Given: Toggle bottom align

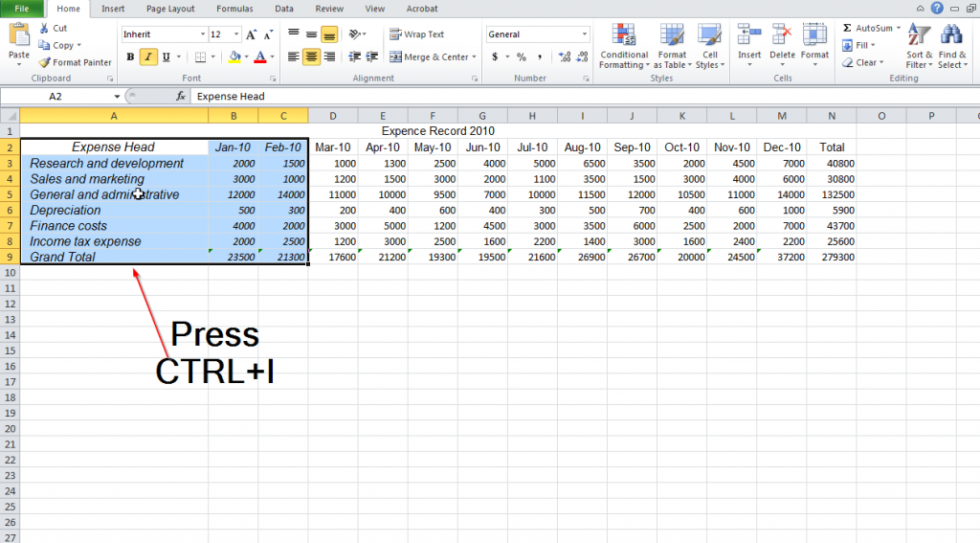Looking at the screenshot, I should point(329,34).
